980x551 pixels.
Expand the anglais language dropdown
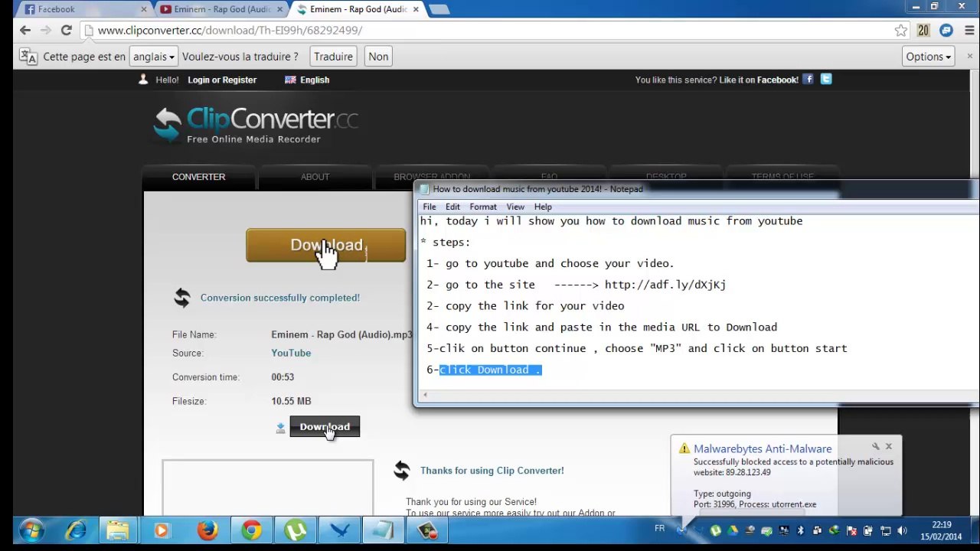coord(153,57)
